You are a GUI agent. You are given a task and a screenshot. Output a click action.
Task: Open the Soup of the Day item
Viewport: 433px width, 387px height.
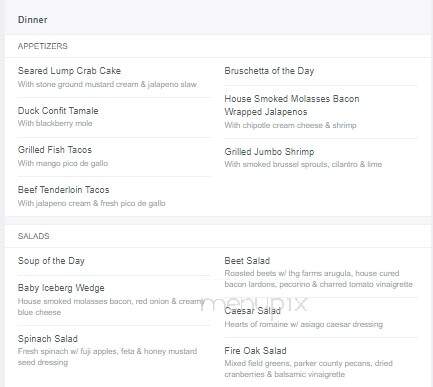pyautogui.click(x=51, y=261)
